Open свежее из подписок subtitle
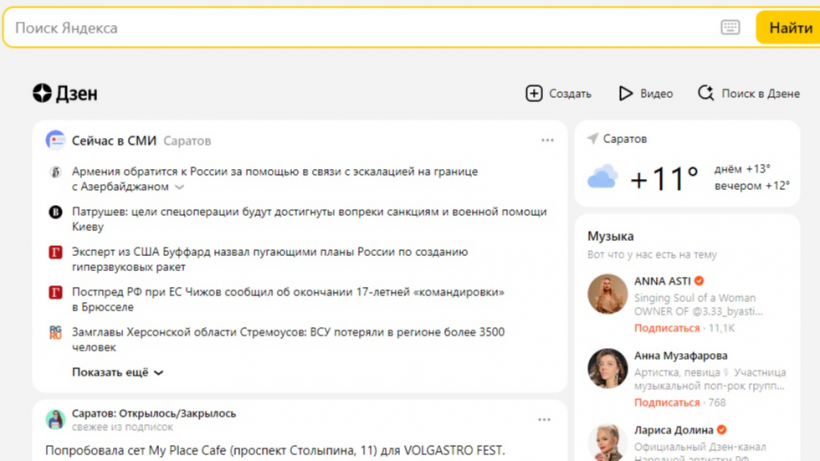The image size is (820, 461). 122,427
